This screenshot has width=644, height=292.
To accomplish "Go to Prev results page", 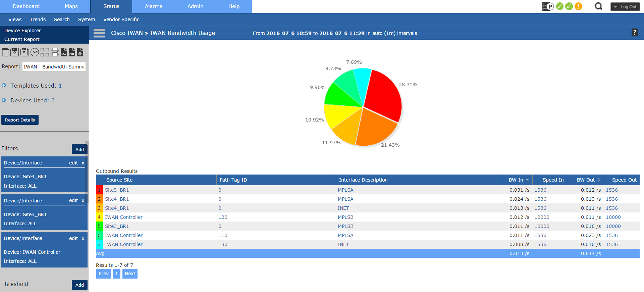I will click(104, 274).
